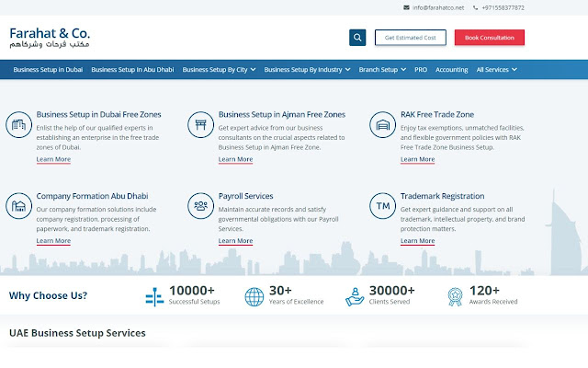Open the Trademark Registration heading

(442, 196)
